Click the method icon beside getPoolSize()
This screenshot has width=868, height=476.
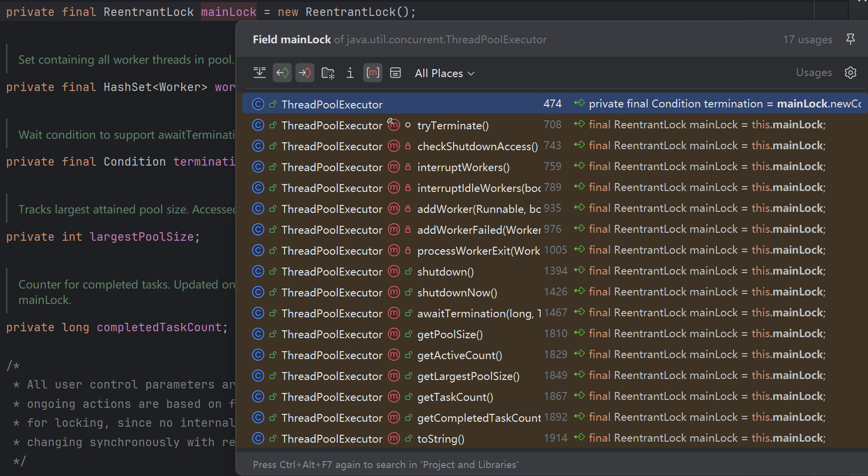click(394, 334)
